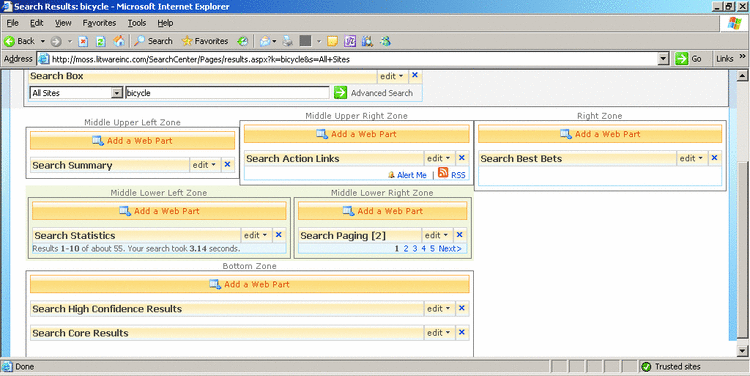Go to results page 3
The height and width of the screenshot is (376, 750).
[415, 249]
